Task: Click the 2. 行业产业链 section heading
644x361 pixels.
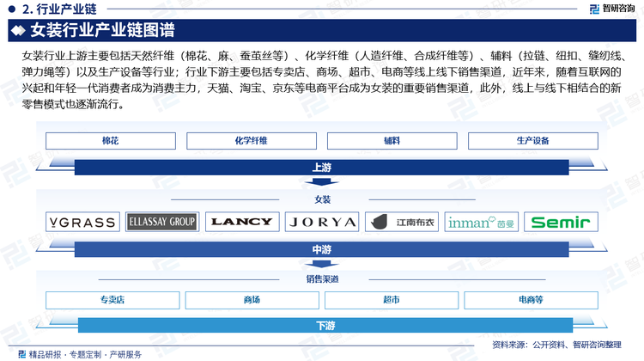Action: [x=59, y=9]
